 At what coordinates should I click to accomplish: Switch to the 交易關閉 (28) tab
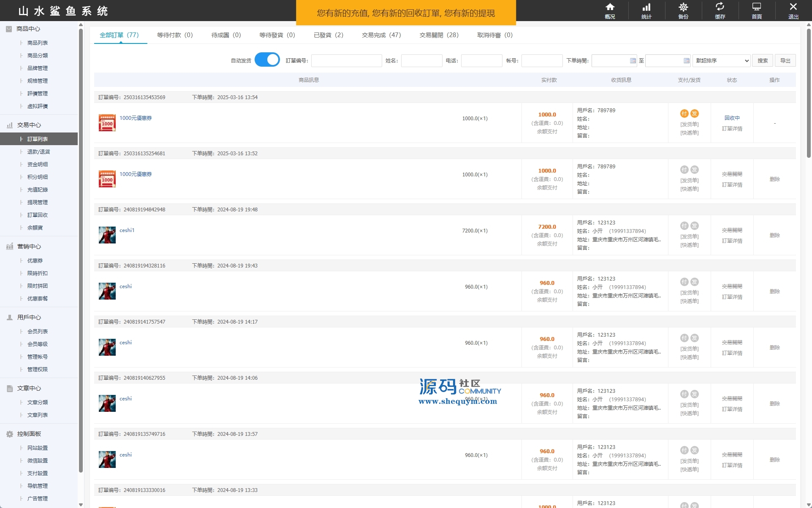click(439, 35)
